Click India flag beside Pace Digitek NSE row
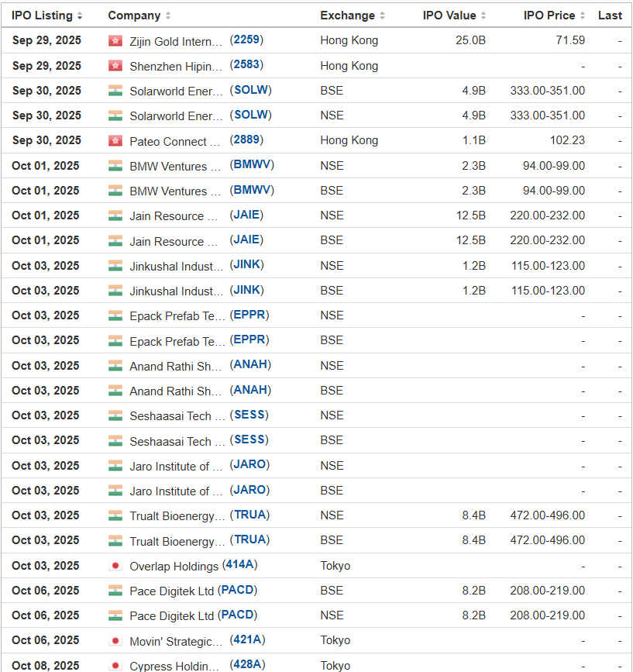Image resolution: width=633 pixels, height=672 pixels. [115, 615]
